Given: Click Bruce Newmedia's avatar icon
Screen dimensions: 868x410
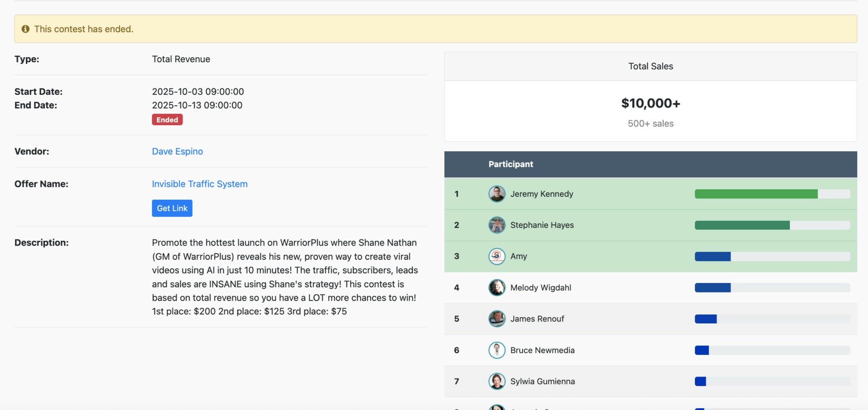Looking at the screenshot, I should pos(496,350).
